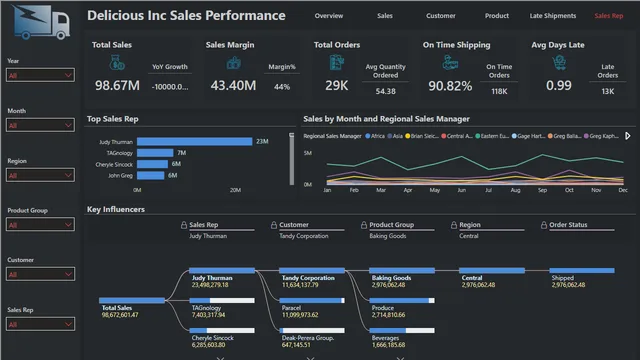
Task: Go to the Overview page tab
Action: click(x=329, y=16)
